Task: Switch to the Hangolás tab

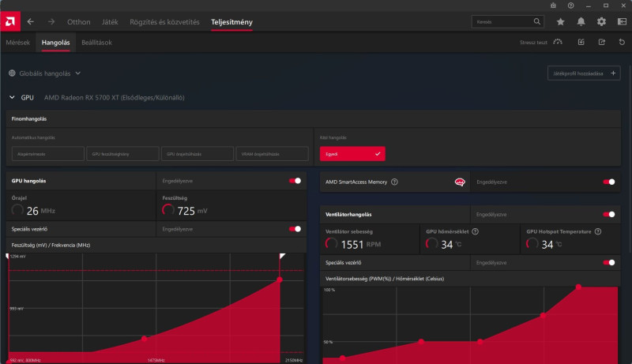Action: (x=55, y=43)
